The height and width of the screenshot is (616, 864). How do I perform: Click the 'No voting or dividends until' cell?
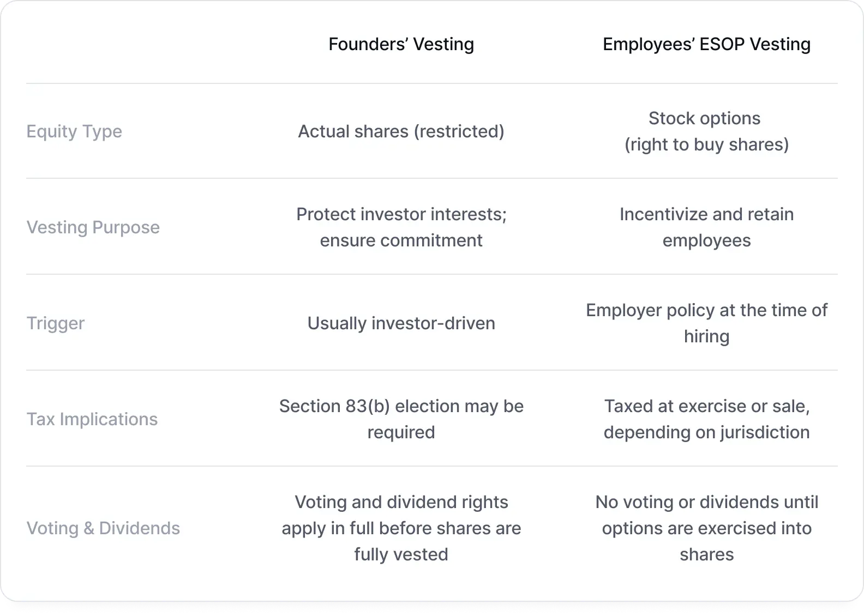click(706, 528)
